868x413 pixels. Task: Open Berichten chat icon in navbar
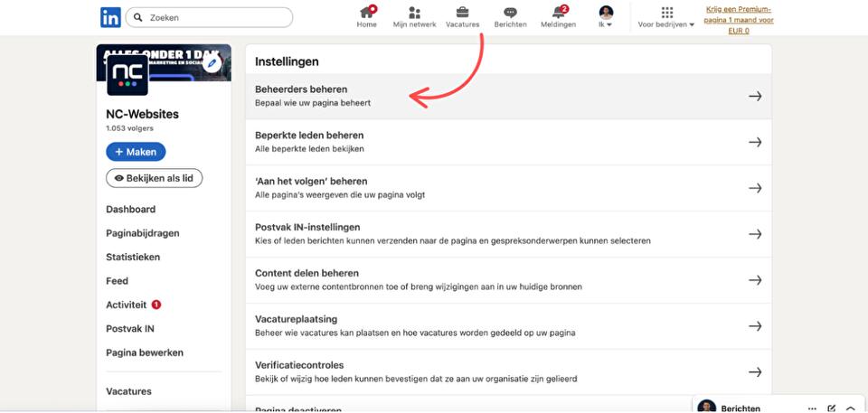pos(510,13)
